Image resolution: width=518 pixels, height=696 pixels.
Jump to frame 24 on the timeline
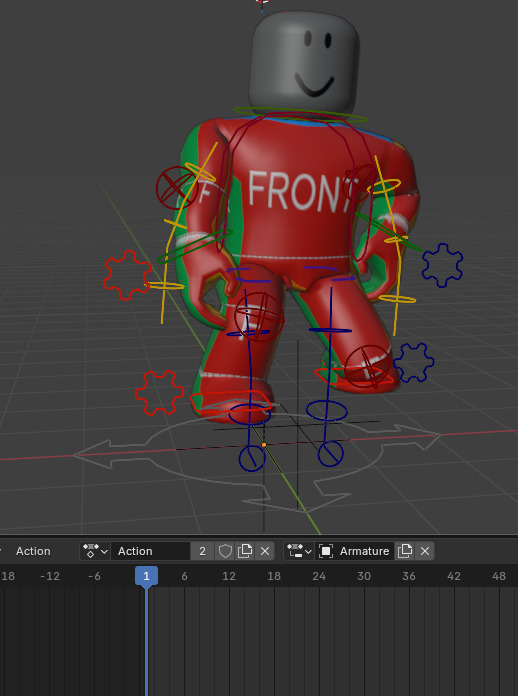[319, 576]
